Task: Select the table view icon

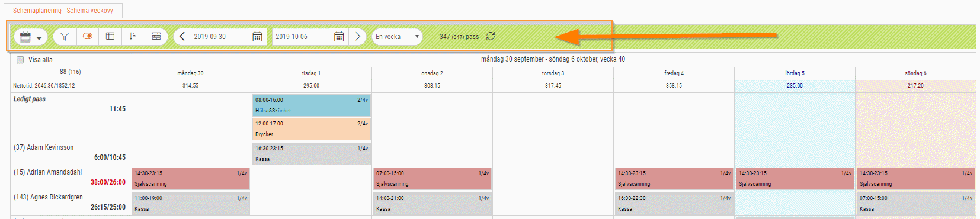Action: coord(110,37)
